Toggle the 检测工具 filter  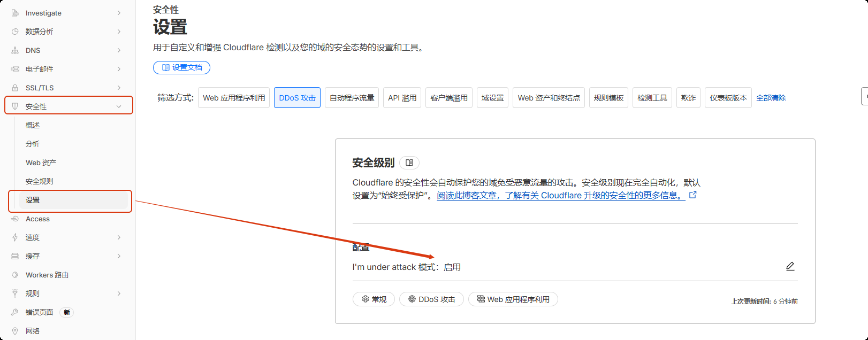[x=652, y=98]
